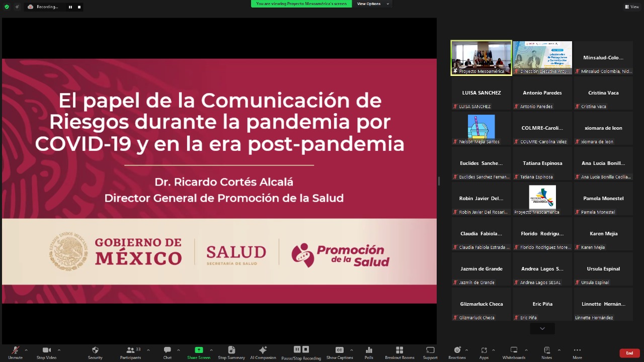Image resolution: width=644 pixels, height=362 pixels.
Task: Expand Reactions options arrow
Action: pos(466,350)
